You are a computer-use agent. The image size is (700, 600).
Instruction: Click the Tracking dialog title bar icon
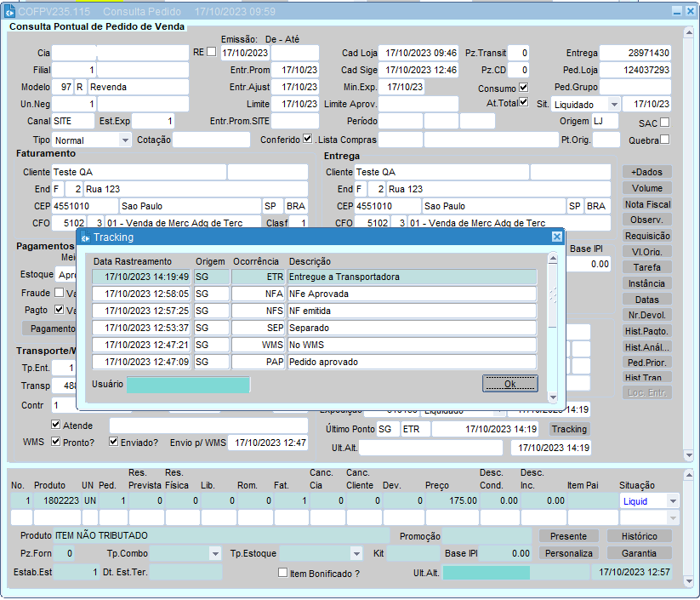point(85,237)
